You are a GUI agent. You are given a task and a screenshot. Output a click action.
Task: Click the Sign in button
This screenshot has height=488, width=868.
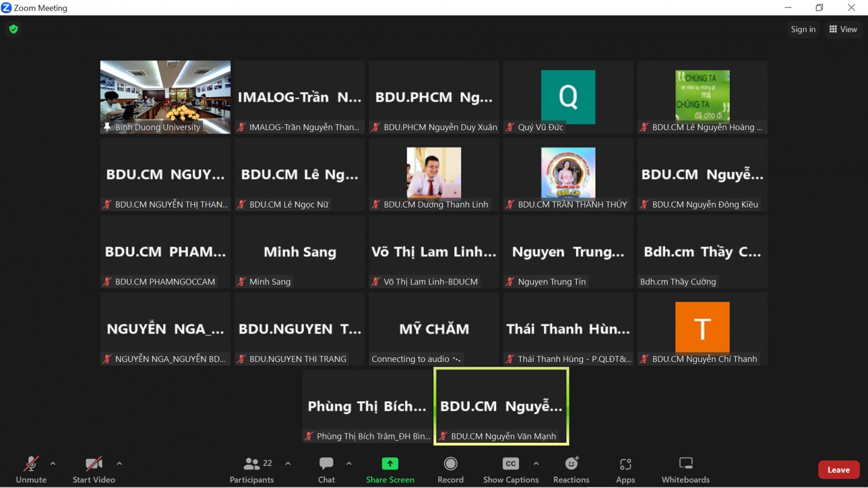click(x=803, y=29)
